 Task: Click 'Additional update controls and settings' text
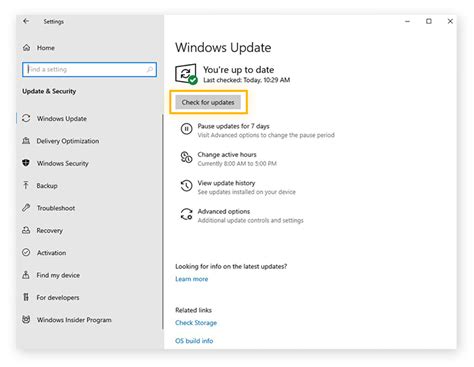(x=251, y=220)
